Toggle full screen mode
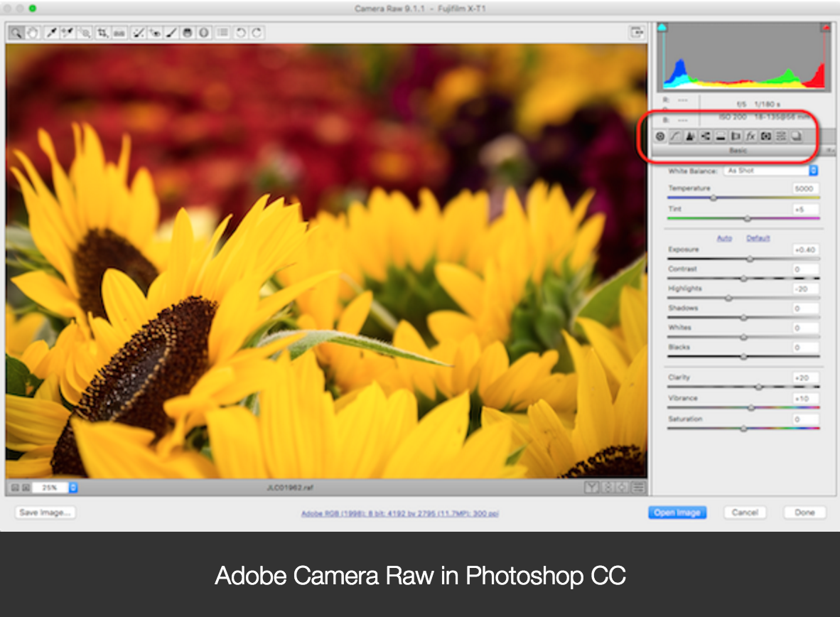The width and height of the screenshot is (840, 617). (637, 32)
